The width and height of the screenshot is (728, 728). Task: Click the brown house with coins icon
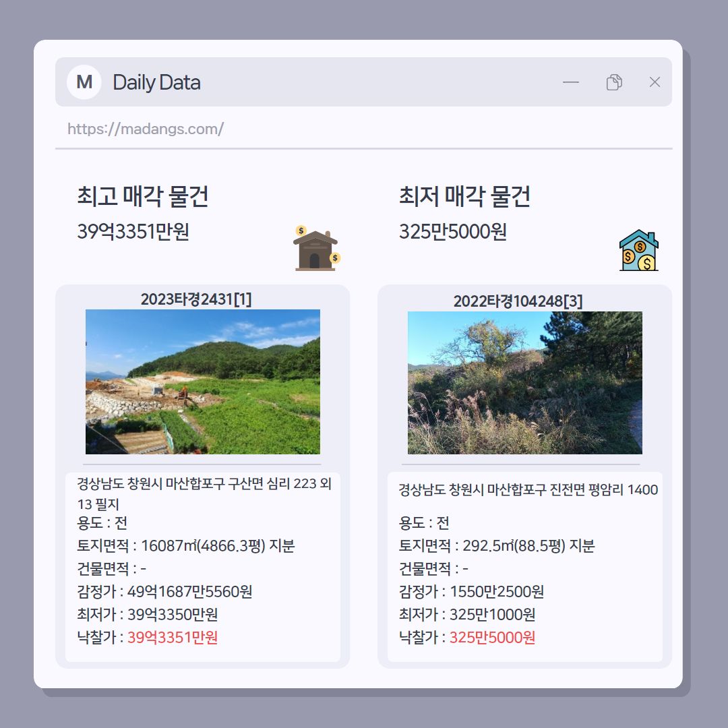click(x=317, y=248)
